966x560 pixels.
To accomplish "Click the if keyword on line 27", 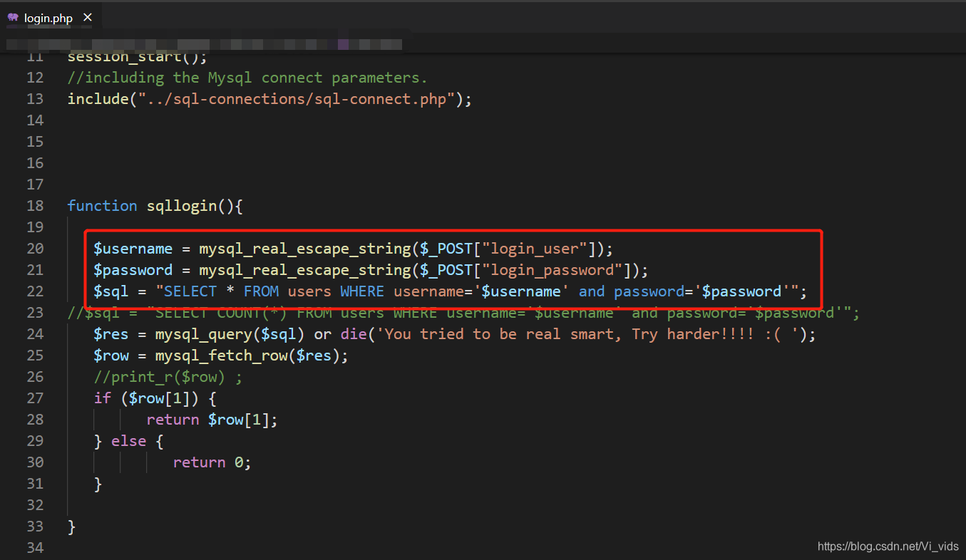I will (x=103, y=398).
